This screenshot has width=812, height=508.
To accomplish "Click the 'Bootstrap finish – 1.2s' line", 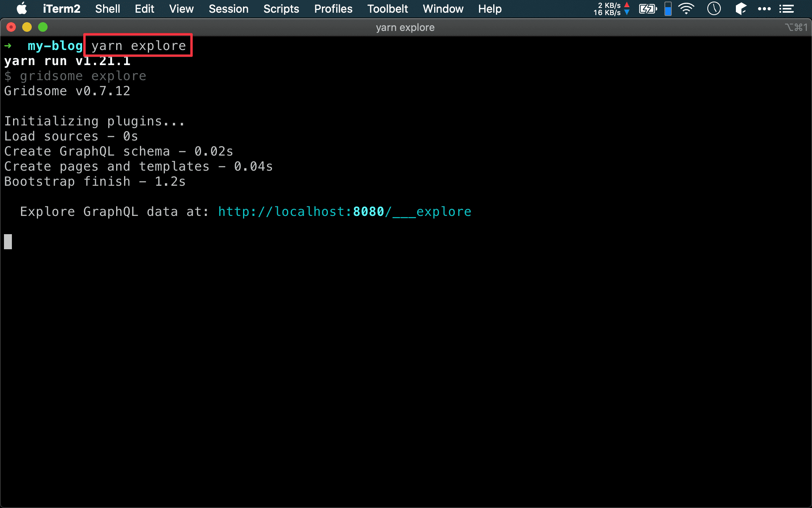I will [95, 181].
